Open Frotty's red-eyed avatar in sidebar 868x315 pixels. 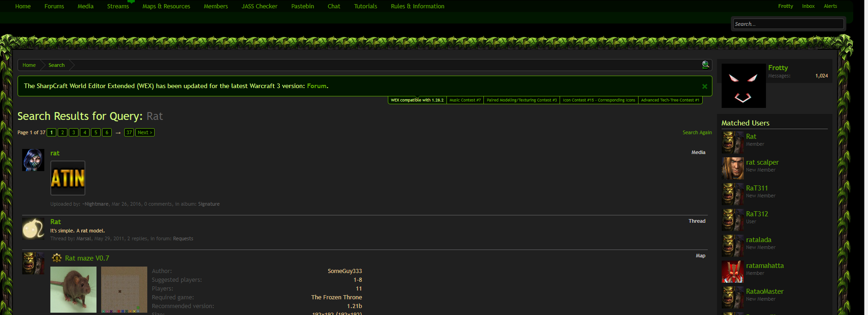pyautogui.click(x=743, y=86)
